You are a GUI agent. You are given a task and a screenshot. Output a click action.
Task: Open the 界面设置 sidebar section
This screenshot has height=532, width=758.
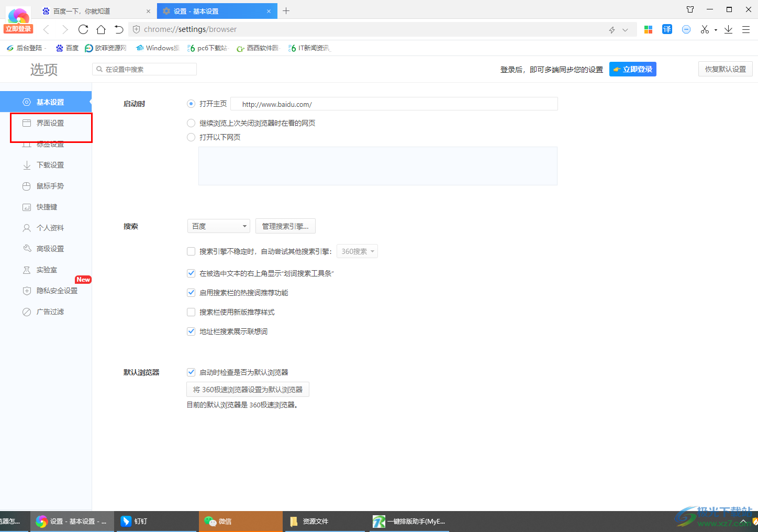46,123
